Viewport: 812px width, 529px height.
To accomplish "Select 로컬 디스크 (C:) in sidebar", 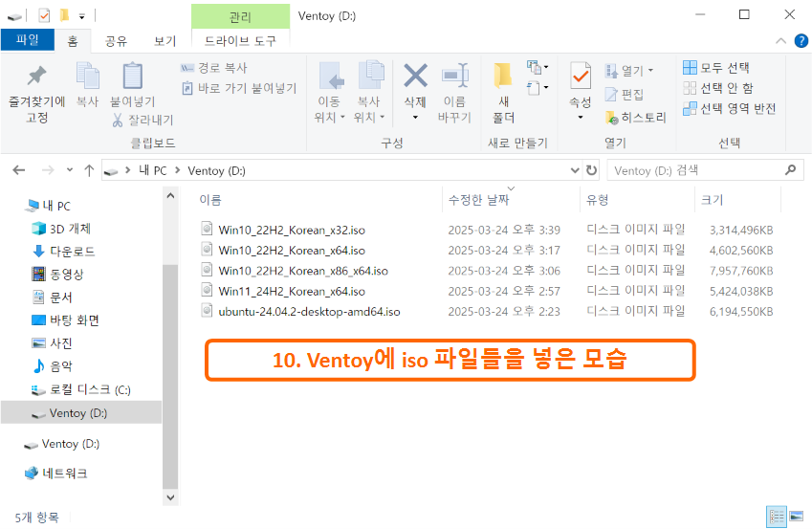I will click(x=81, y=389).
